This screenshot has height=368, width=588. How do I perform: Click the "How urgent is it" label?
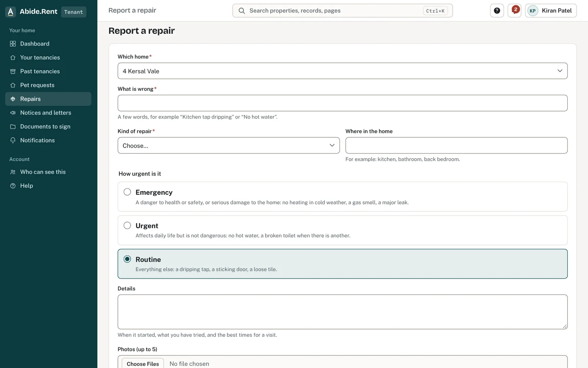140,174
